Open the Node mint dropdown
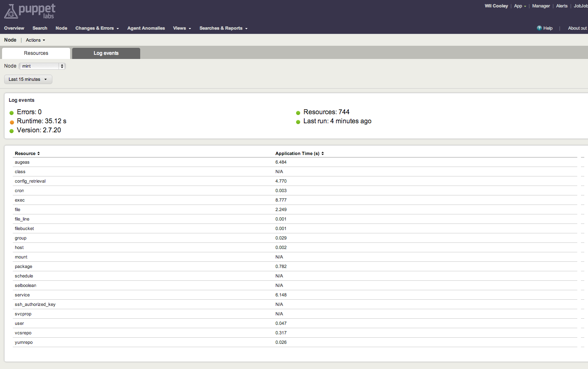The width and height of the screenshot is (588, 369). click(42, 66)
